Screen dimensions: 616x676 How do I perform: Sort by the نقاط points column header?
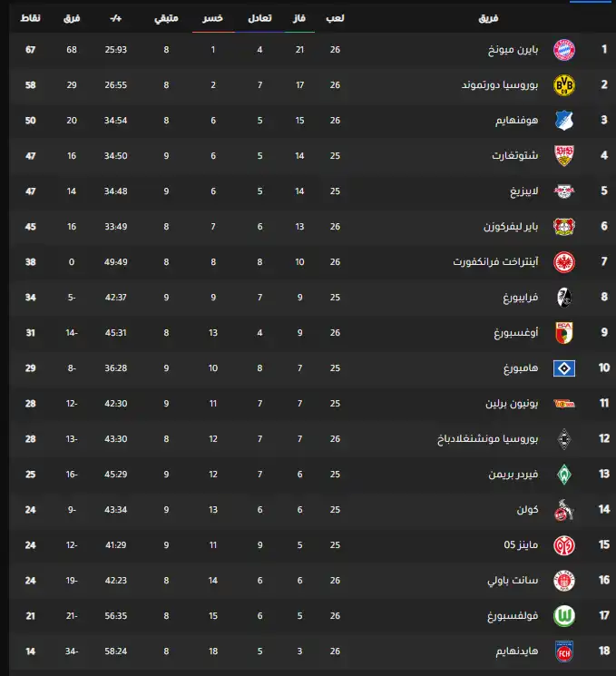click(30, 18)
